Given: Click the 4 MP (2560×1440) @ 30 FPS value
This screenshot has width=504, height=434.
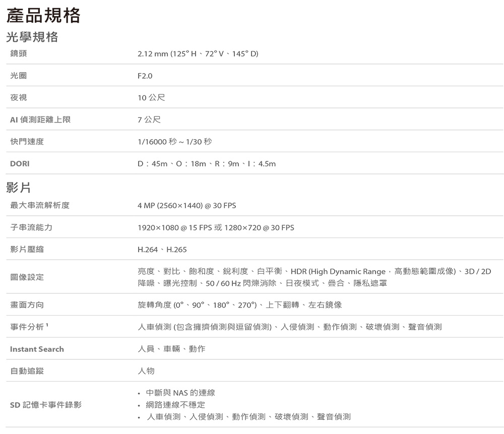Looking at the screenshot, I should (186, 205).
